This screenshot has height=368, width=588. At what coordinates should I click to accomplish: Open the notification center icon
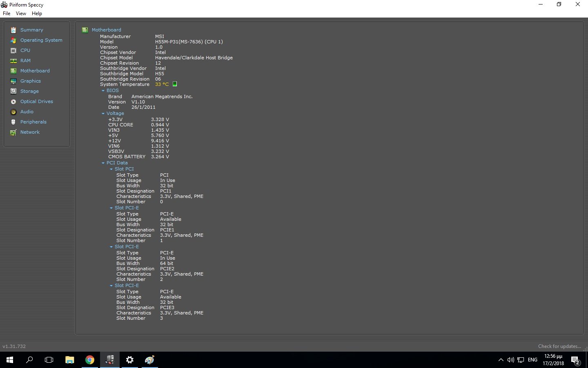point(575,360)
